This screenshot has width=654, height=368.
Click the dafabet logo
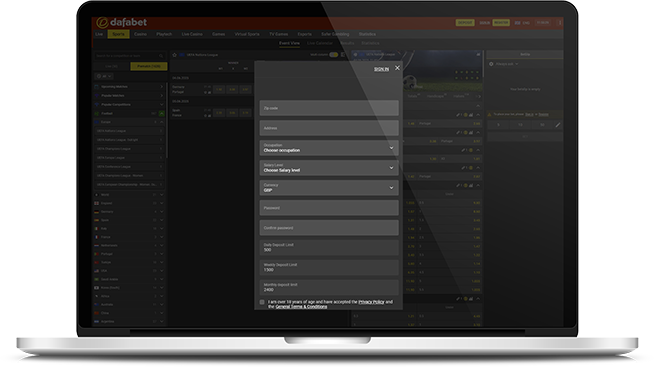pos(122,22)
